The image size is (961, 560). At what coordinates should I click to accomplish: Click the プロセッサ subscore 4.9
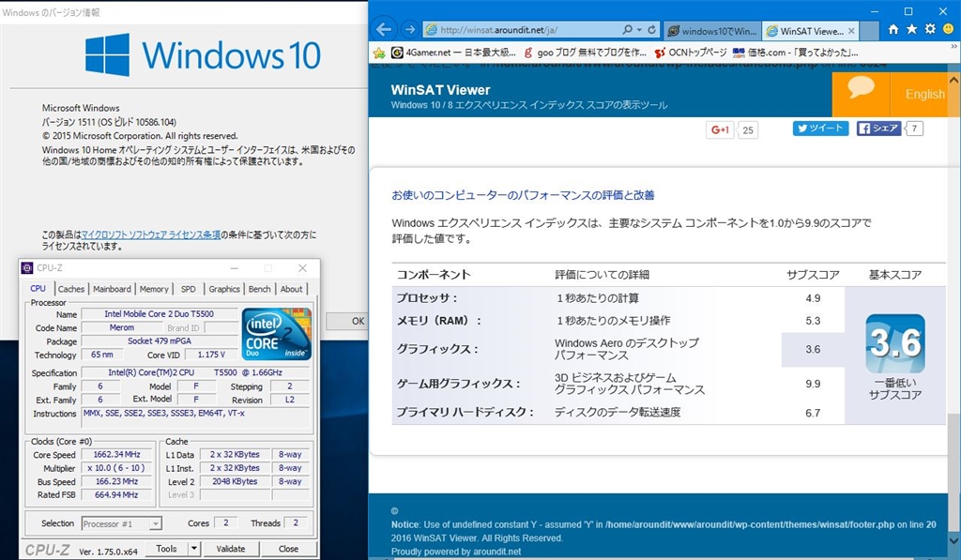click(813, 298)
